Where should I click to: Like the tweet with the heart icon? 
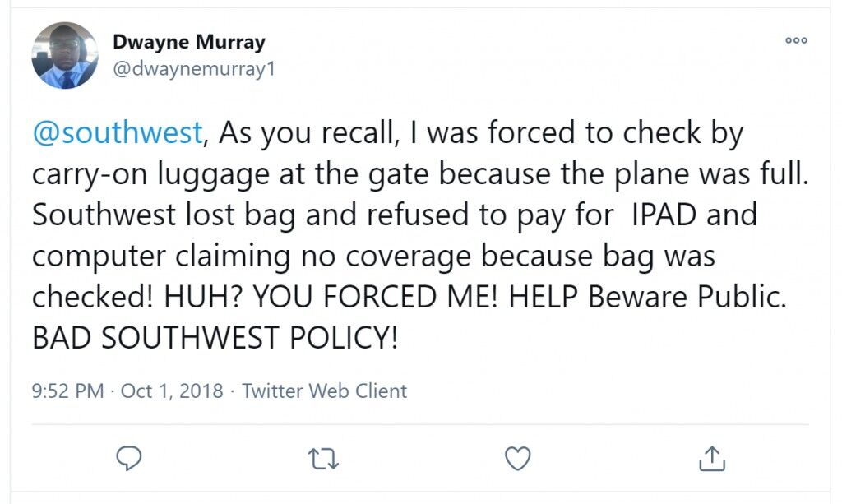point(518,459)
